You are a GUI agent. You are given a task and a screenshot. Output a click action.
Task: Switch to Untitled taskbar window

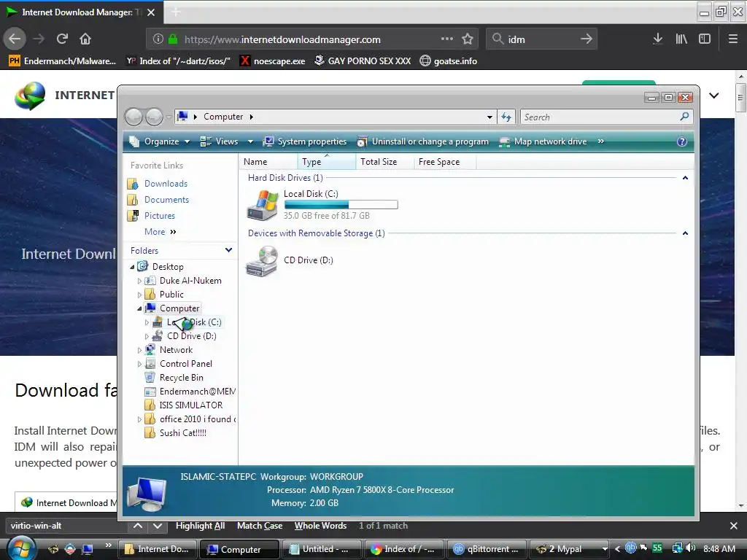(x=321, y=549)
